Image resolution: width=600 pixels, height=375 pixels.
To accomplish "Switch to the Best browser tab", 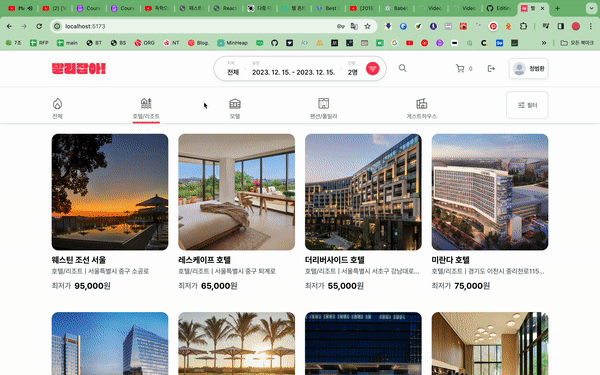I will click(x=328, y=8).
